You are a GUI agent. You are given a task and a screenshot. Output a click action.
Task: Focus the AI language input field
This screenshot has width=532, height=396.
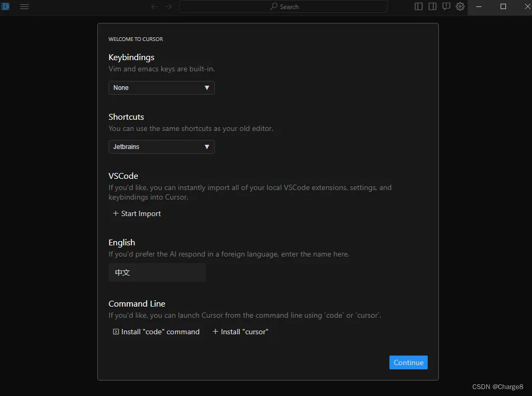[157, 273]
